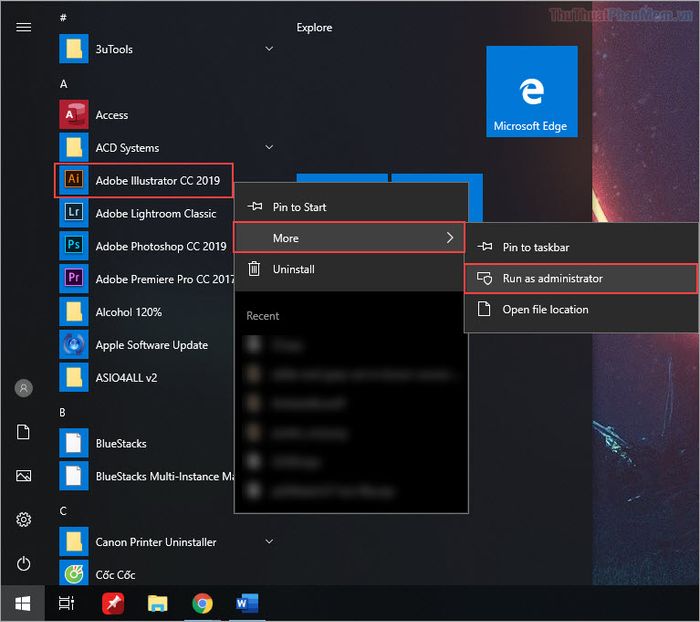
Task: Click the Windows Start button
Action: click(x=23, y=604)
